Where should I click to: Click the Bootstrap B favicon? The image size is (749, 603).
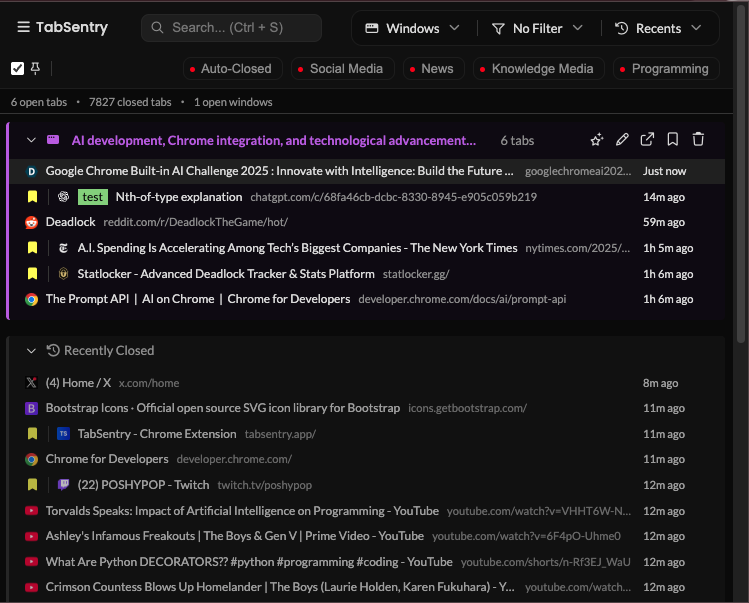pos(32,408)
